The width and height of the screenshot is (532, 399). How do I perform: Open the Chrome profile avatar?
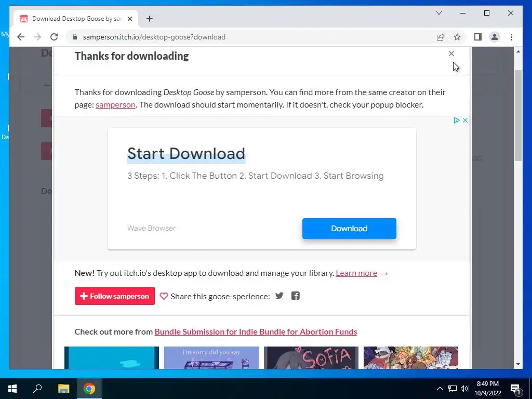click(495, 37)
